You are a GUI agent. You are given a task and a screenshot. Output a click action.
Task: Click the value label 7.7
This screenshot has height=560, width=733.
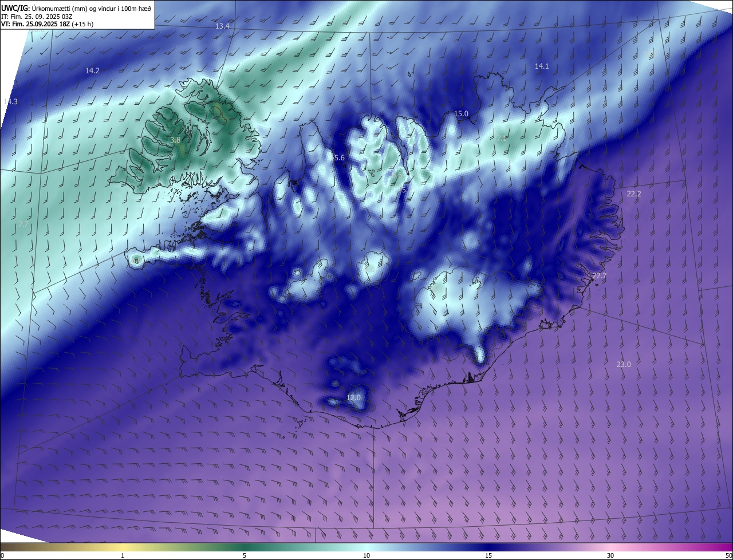(23, 224)
